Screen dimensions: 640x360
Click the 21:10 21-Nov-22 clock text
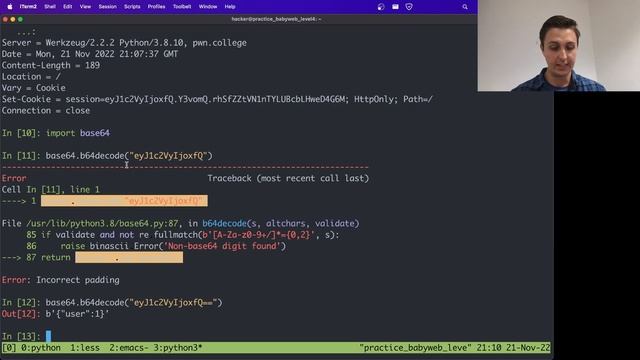tap(513, 348)
